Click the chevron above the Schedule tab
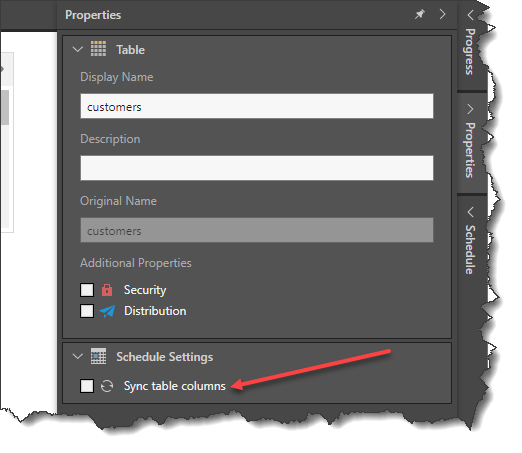Image resolution: width=522 pixels, height=453 pixels. coord(470,212)
